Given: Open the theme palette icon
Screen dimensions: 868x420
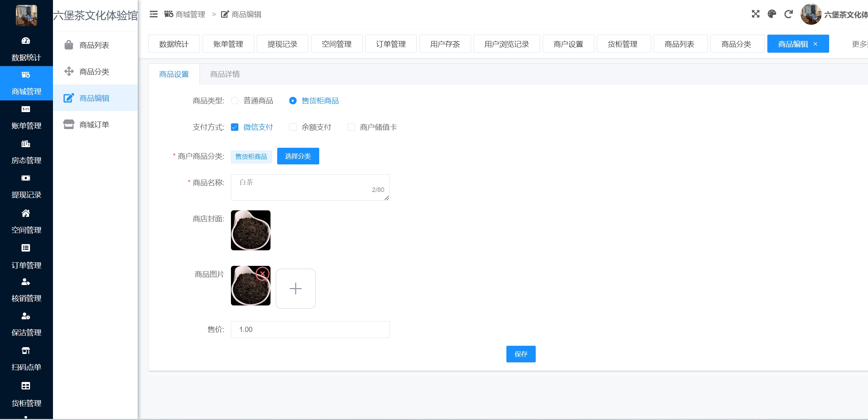Looking at the screenshot, I should click(772, 14).
